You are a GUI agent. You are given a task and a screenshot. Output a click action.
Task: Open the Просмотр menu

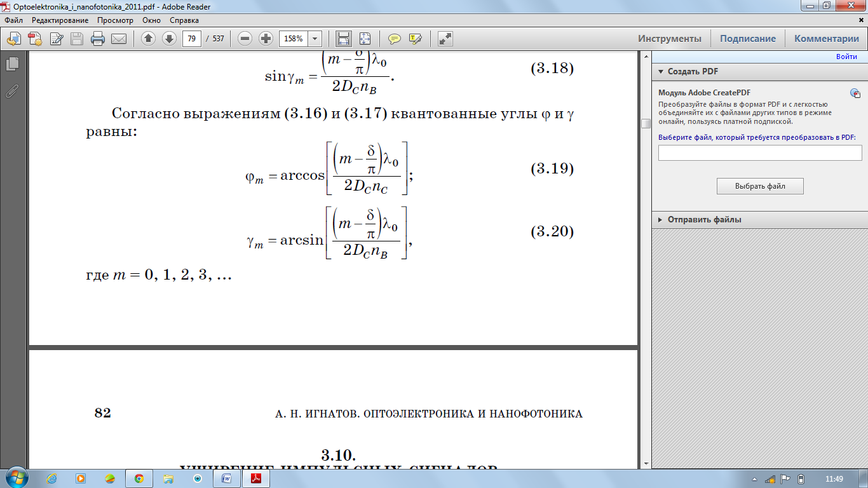click(115, 20)
